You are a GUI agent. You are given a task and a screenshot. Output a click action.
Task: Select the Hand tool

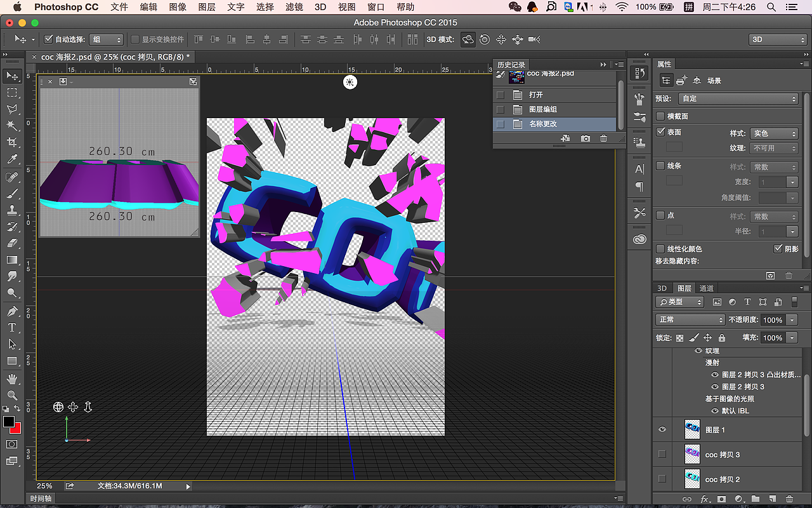point(12,379)
